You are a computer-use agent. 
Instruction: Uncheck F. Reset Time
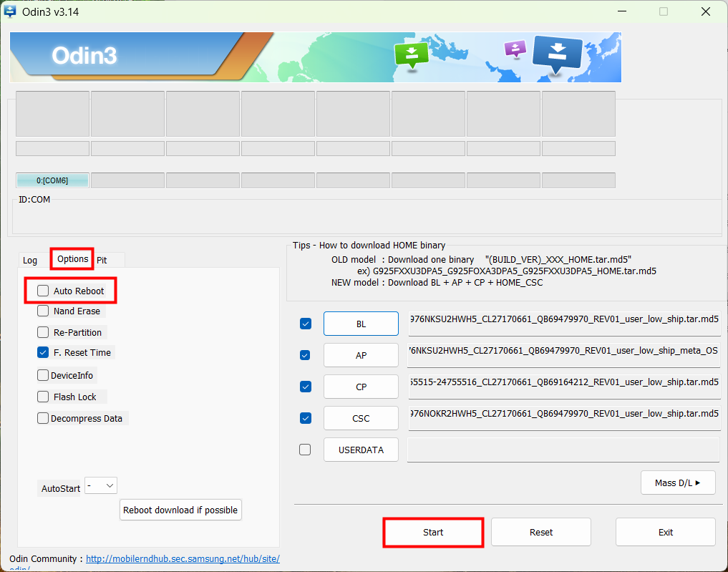pos(43,352)
